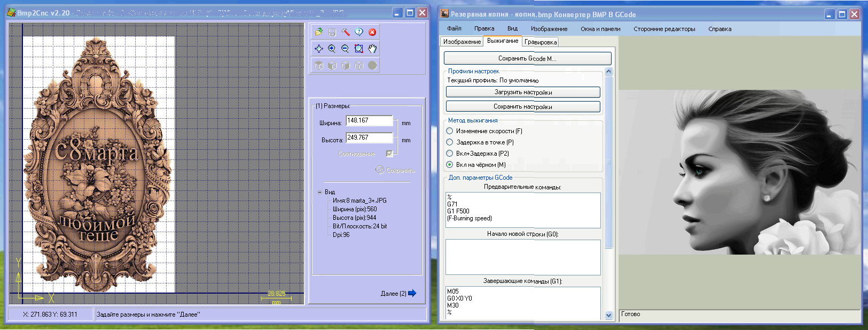This screenshot has width=868, height=330.
Task: Open help via the question bubble icon
Action: pos(359,32)
